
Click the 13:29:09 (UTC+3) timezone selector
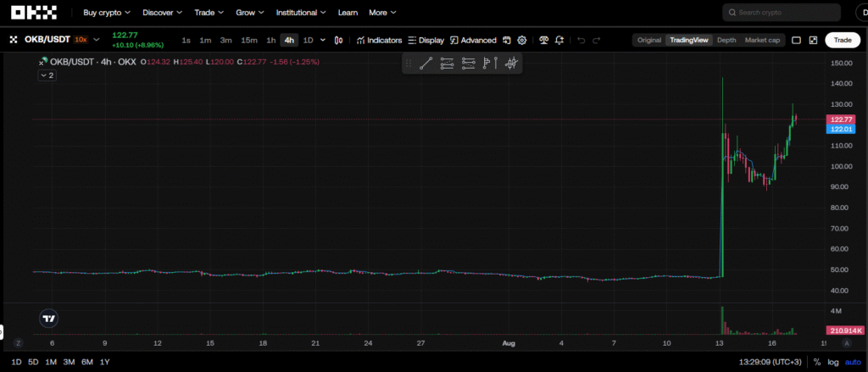[x=770, y=362]
